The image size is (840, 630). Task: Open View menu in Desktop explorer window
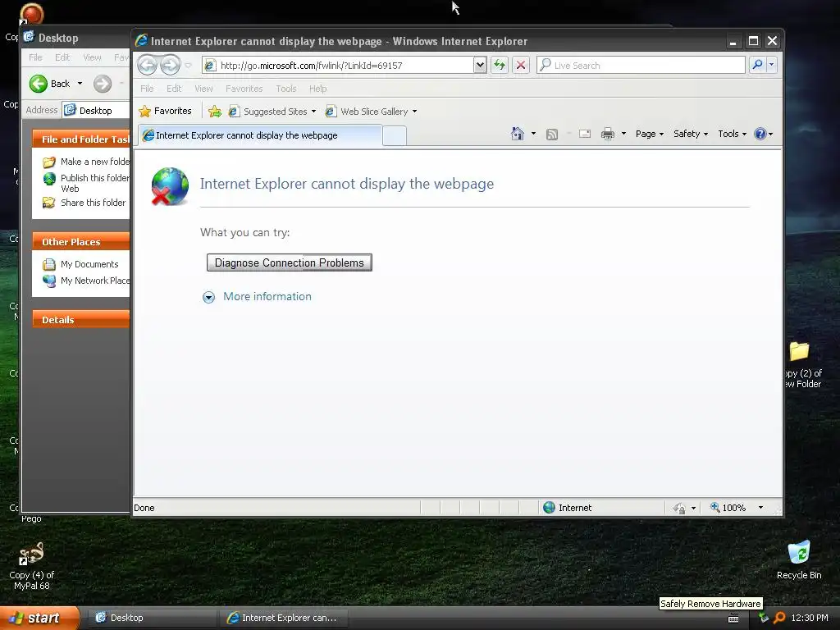point(92,57)
